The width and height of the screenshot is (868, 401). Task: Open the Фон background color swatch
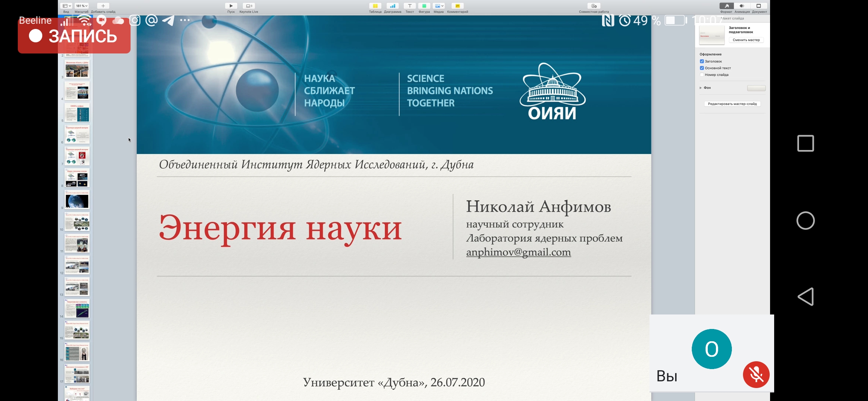(x=756, y=88)
